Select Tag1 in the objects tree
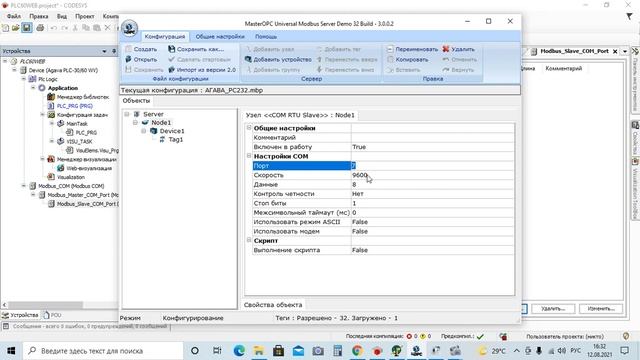The image size is (640, 360). click(x=176, y=140)
